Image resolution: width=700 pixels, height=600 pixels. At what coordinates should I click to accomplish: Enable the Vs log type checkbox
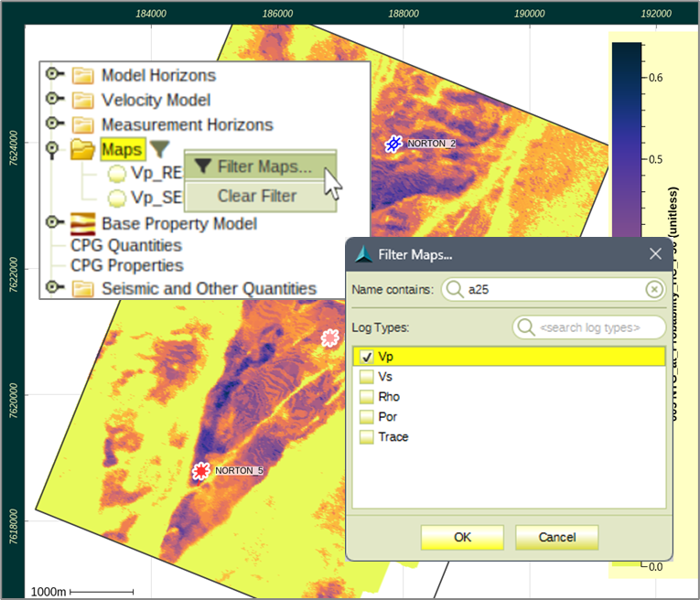click(x=366, y=377)
